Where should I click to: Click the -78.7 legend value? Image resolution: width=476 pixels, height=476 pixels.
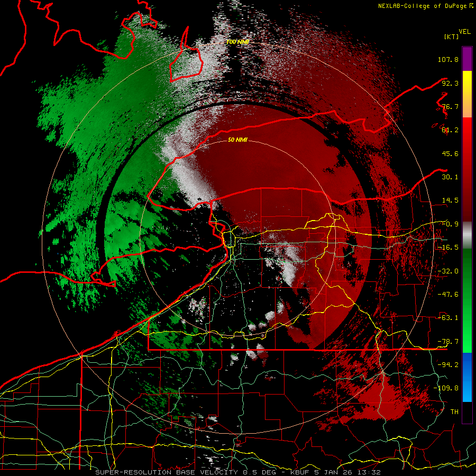448,342
